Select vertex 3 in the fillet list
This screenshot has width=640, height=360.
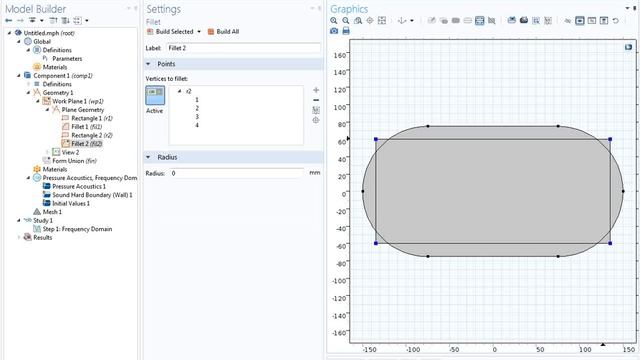click(197, 117)
